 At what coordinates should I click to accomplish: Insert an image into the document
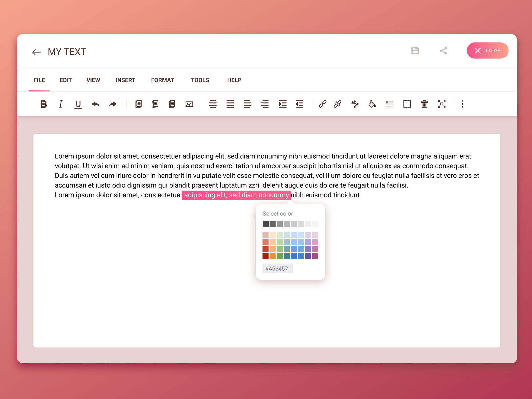[189, 104]
